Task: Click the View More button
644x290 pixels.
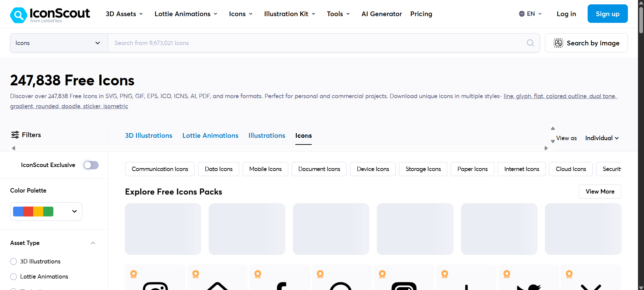Action: (600, 192)
